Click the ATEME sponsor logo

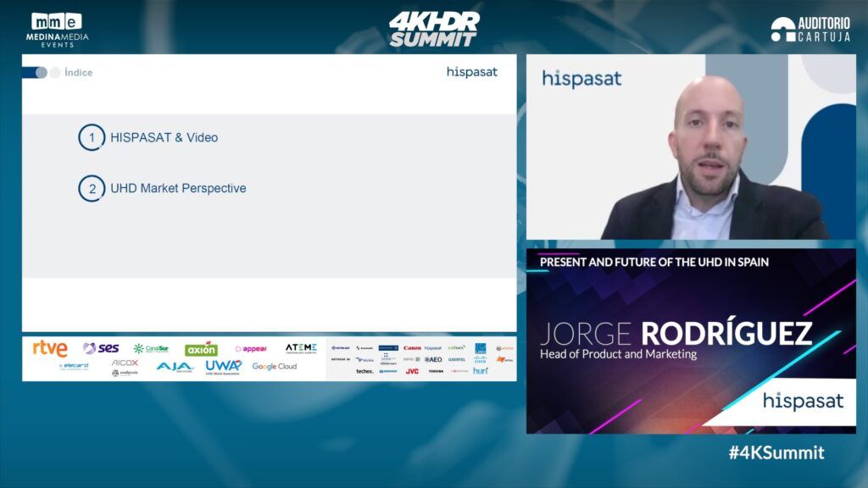(x=301, y=348)
